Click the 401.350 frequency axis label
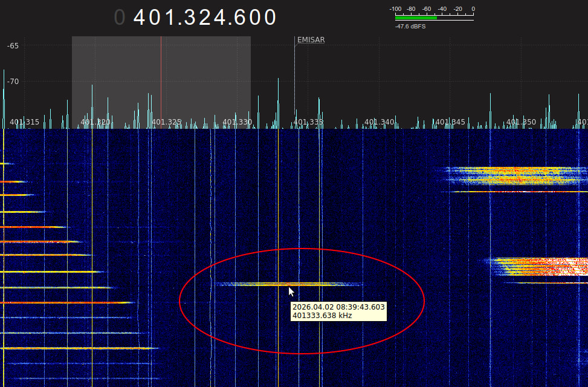This screenshot has width=588, height=387. [x=521, y=122]
